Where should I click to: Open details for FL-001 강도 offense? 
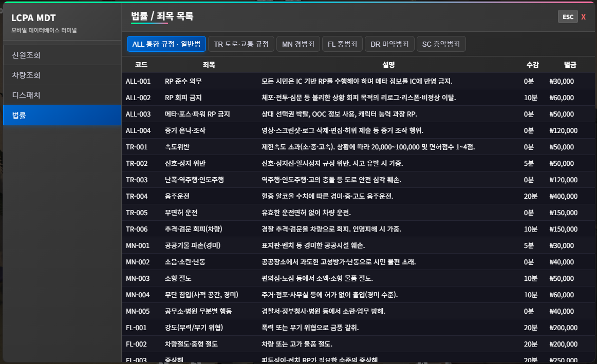pyautogui.click(x=308, y=328)
